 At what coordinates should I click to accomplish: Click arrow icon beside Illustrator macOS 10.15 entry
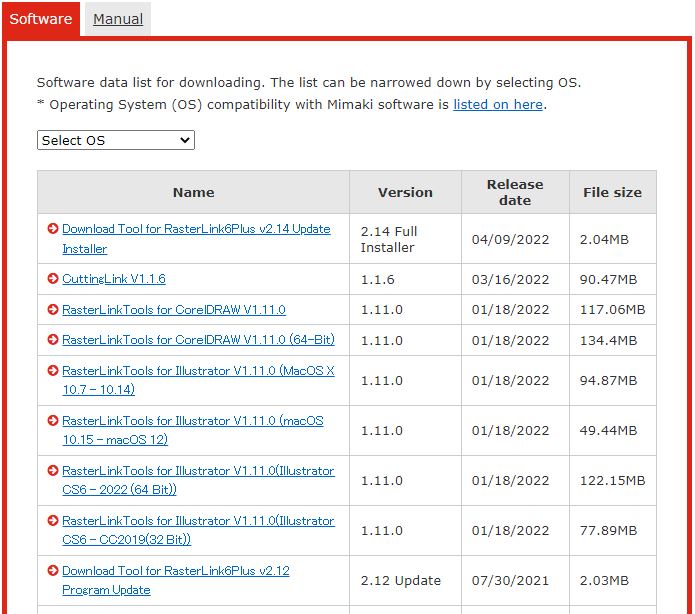pos(53,421)
